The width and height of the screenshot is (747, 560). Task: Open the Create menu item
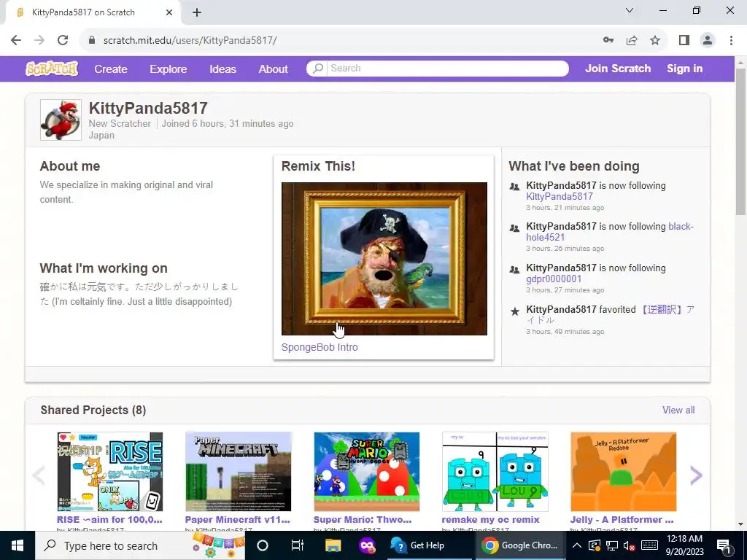111,69
